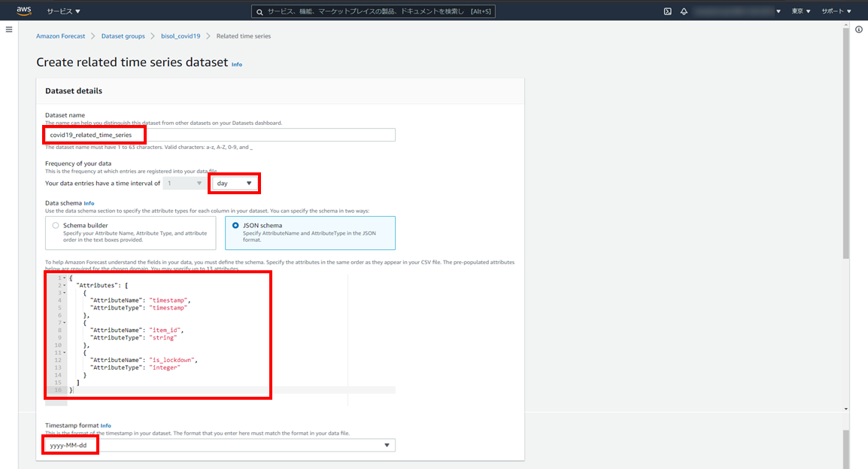Open the サービス menu
Image resolution: width=868 pixels, height=469 pixels.
point(63,11)
